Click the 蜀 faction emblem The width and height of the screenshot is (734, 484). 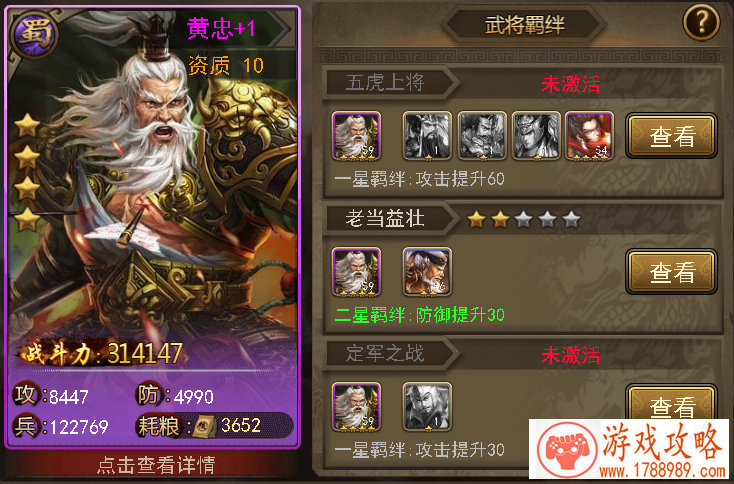[x=34, y=33]
